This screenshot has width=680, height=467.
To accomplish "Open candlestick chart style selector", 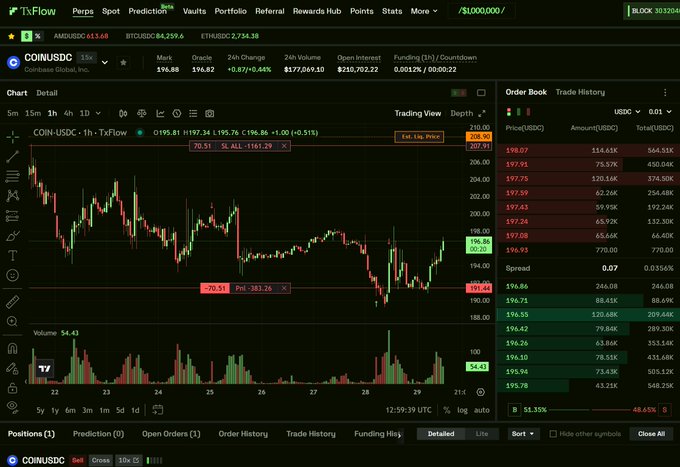I will (x=123, y=114).
